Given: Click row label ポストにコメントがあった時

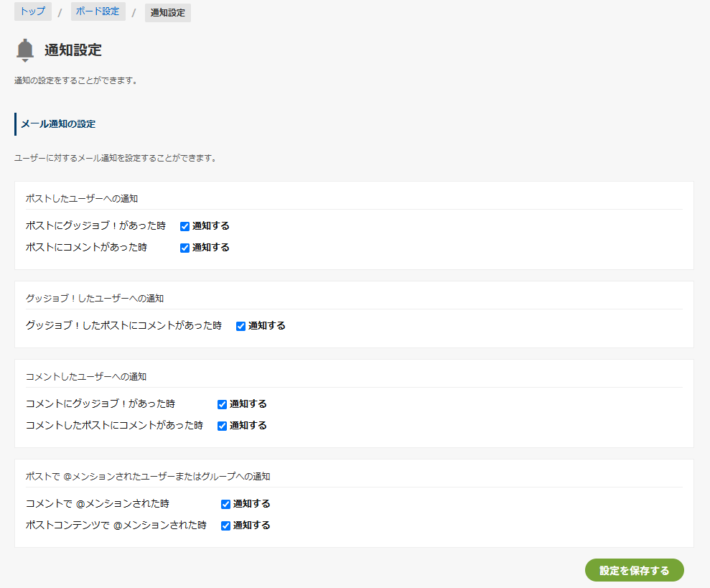Looking at the screenshot, I should tap(86, 248).
